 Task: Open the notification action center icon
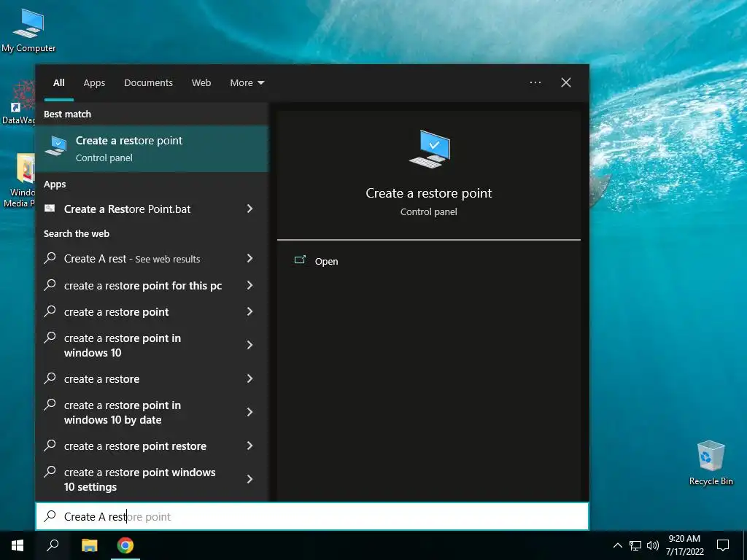click(x=723, y=545)
